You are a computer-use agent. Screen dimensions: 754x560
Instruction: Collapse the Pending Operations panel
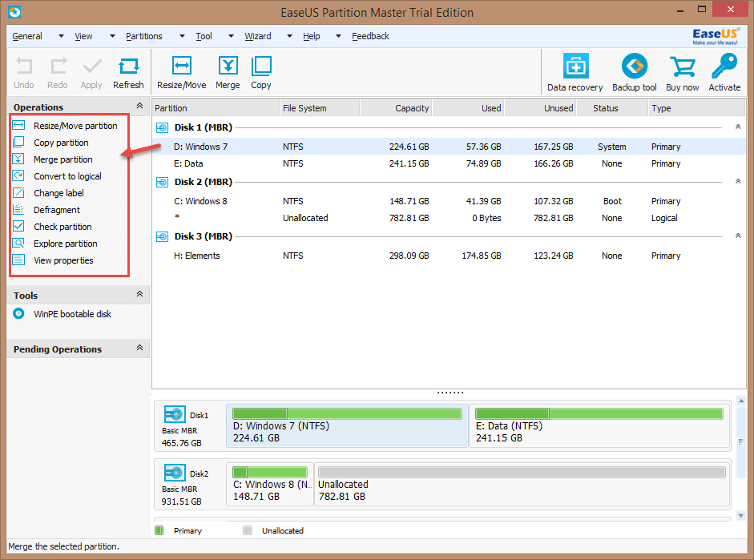(139, 348)
